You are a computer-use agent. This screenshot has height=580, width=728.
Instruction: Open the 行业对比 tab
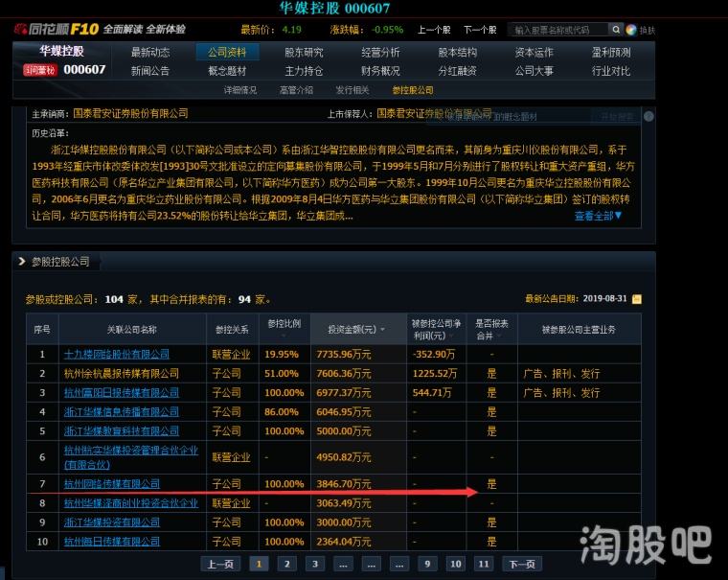(x=611, y=71)
